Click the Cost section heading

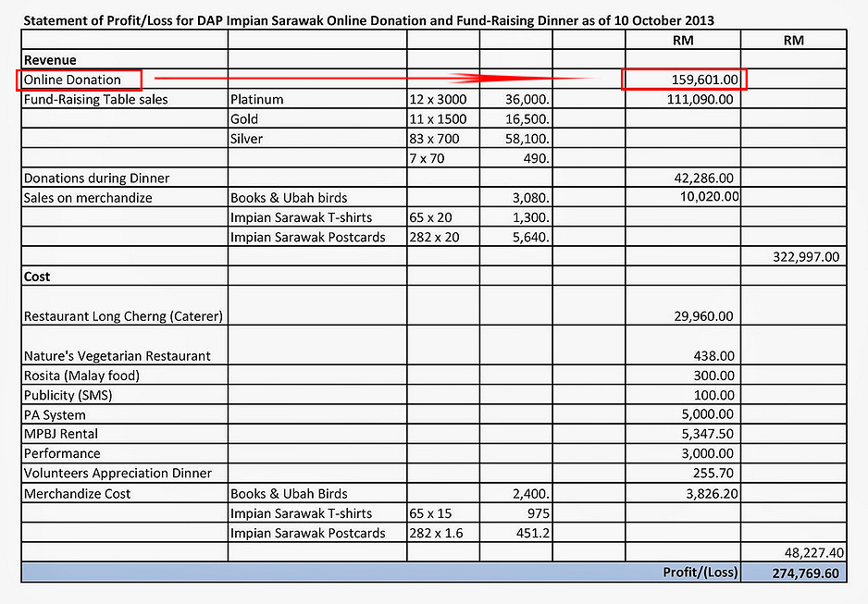(x=36, y=277)
